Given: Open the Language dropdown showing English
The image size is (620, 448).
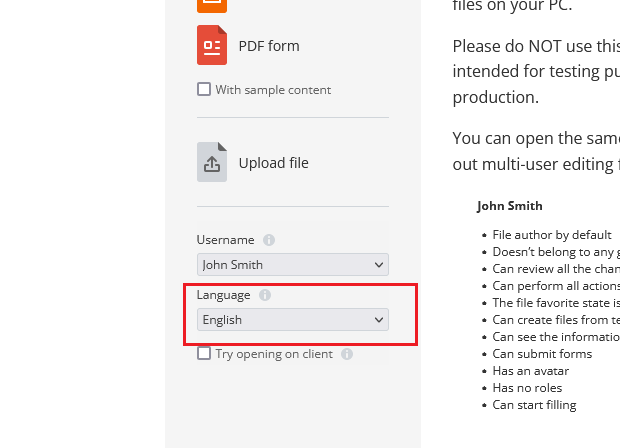Looking at the screenshot, I should [x=292, y=320].
